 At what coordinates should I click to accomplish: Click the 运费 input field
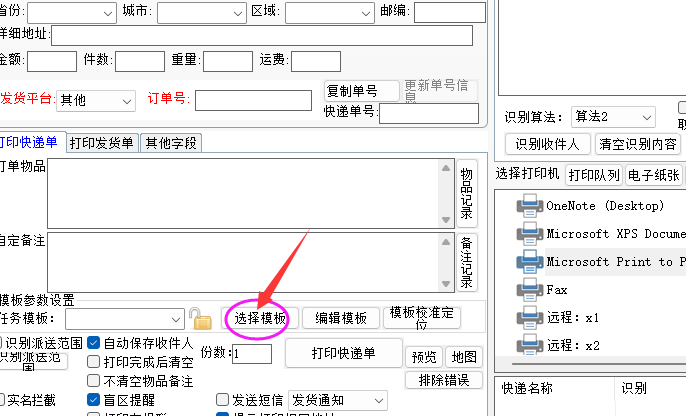pyautogui.click(x=316, y=61)
